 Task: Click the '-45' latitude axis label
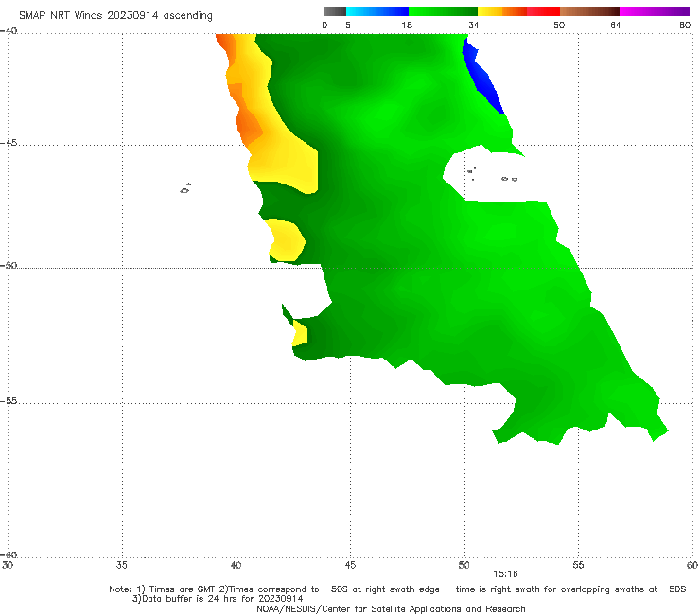(x=9, y=143)
